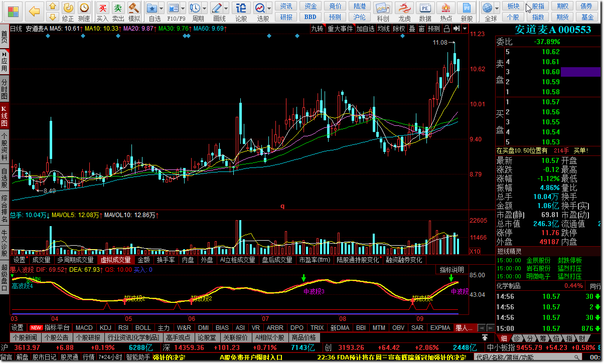Click the highlighted purple 卖3 order bar

pyautogui.click(x=581, y=72)
